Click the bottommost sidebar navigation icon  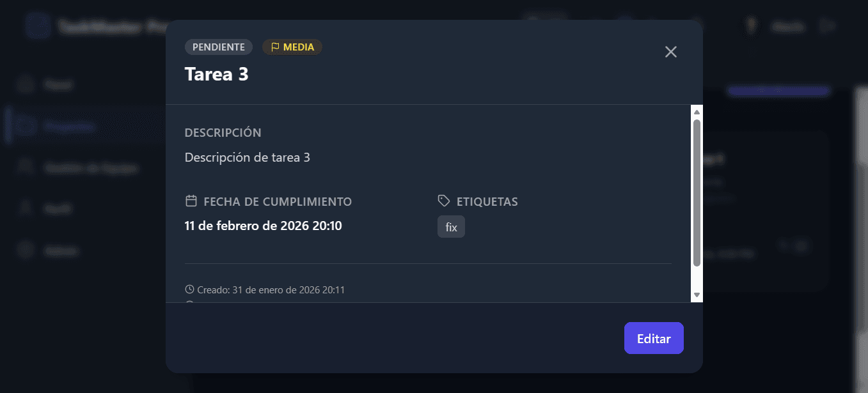click(x=26, y=250)
